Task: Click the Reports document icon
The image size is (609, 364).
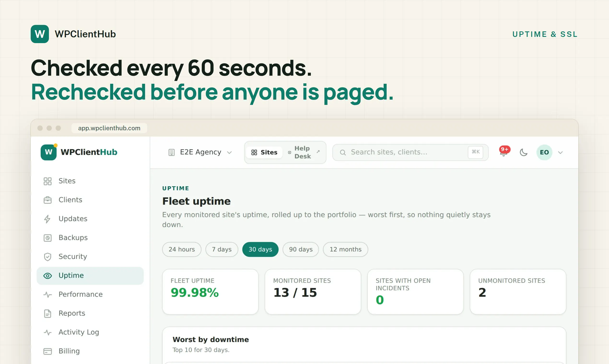Action: [47, 313]
